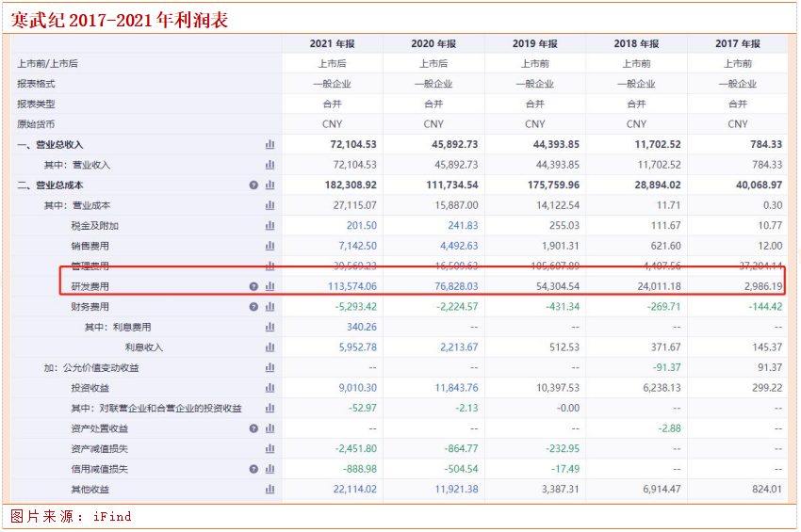Click bar chart icon for 销售费用
The height and width of the screenshot is (532, 801).
point(270,246)
